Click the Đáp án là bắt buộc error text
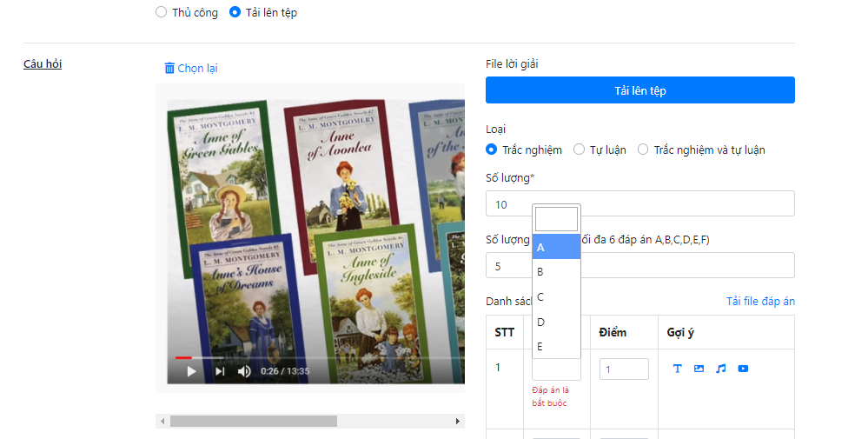Screen dimensions: 868x439 (550, 396)
